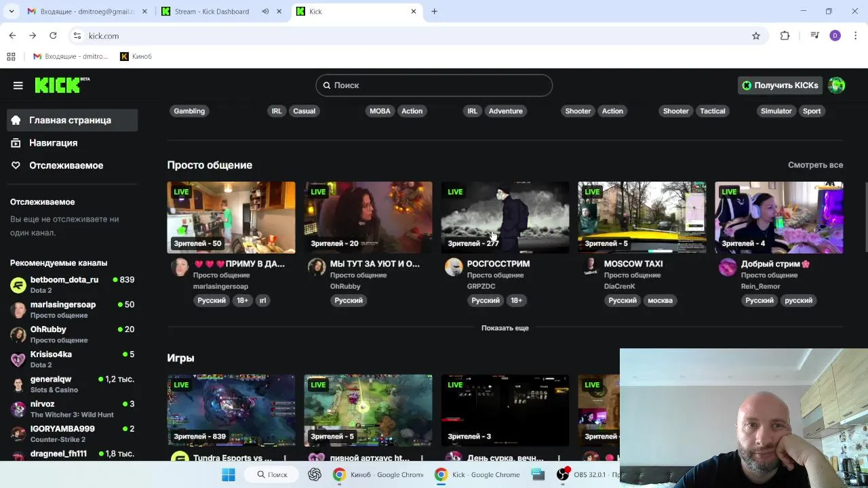
Task: Open marlasingersoap avatar in the recommended list
Action: tap(18, 310)
